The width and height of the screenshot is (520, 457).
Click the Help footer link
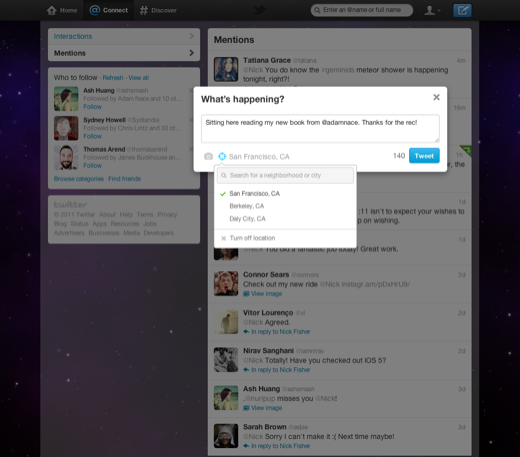point(126,215)
